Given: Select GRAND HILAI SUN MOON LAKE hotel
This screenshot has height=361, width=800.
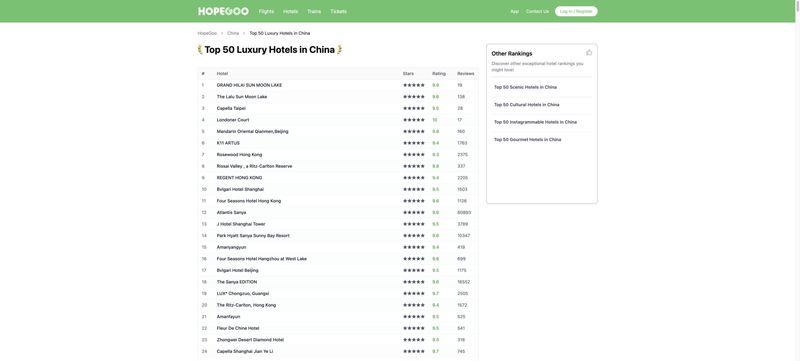Looking at the screenshot, I should (249, 85).
